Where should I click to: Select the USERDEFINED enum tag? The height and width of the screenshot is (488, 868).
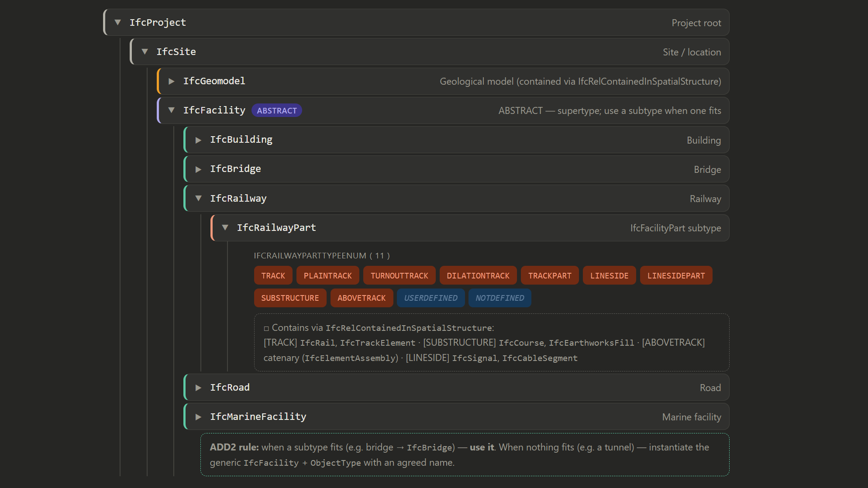[431, 298]
